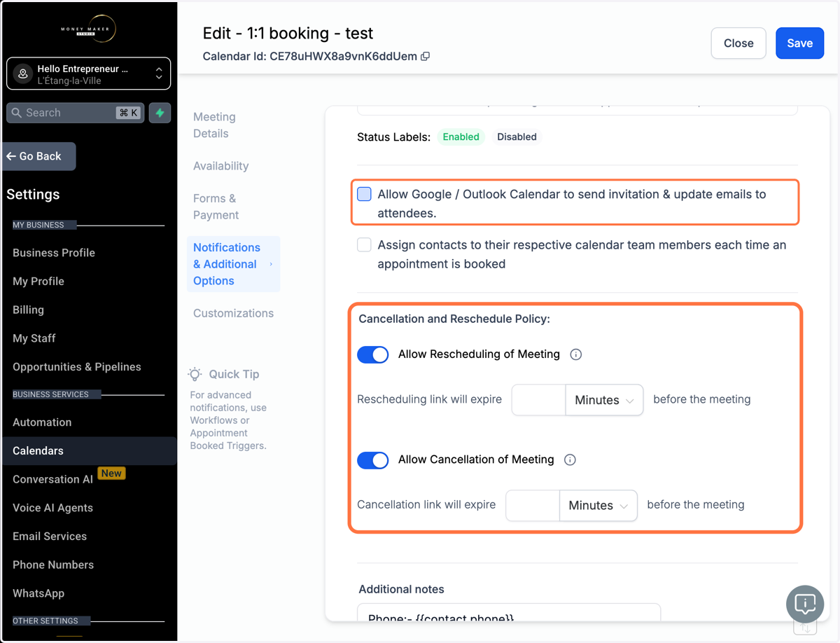The image size is (840, 643).
Task: Open My Staff settings
Action: (34, 338)
